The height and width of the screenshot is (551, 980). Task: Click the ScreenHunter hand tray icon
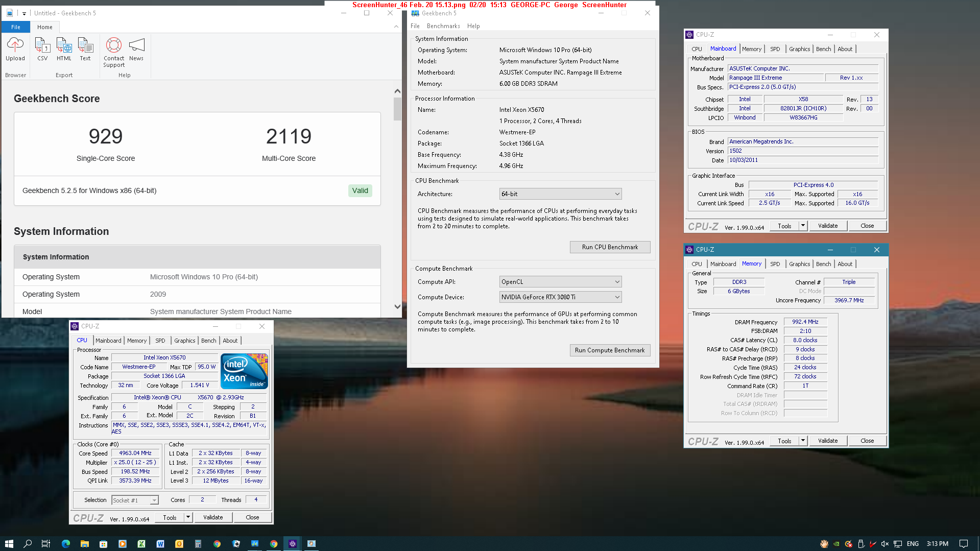[x=824, y=544]
